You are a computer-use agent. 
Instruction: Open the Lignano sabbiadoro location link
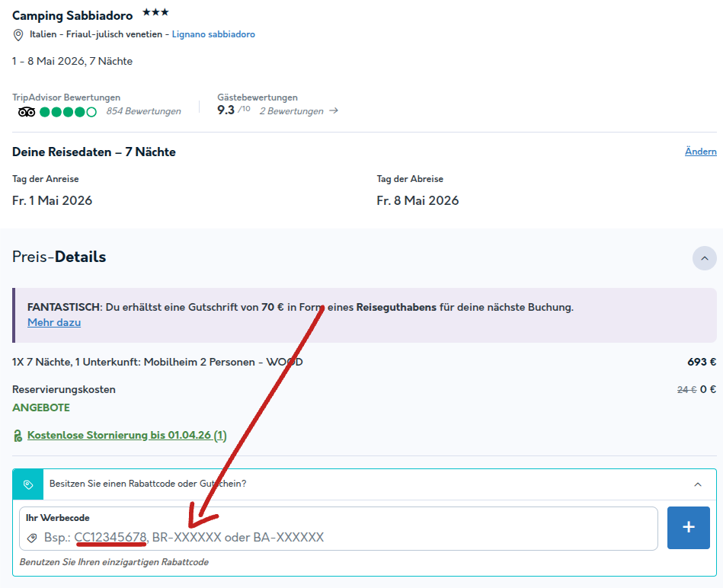point(213,34)
